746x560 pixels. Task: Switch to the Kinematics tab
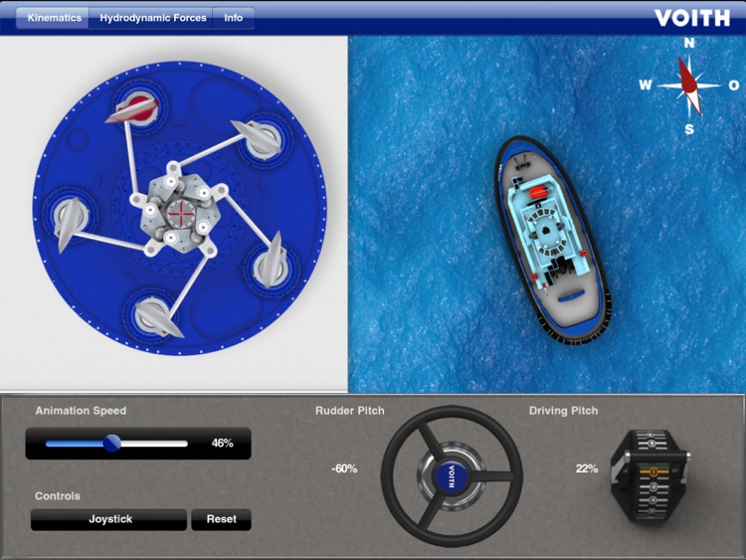[x=53, y=18]
